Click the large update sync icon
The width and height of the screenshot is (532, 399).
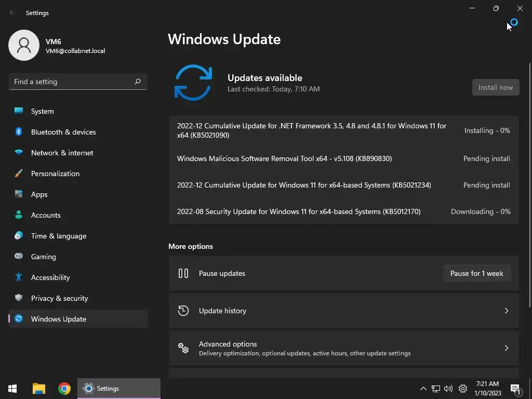pyautogui.click(x=193, y=83)
